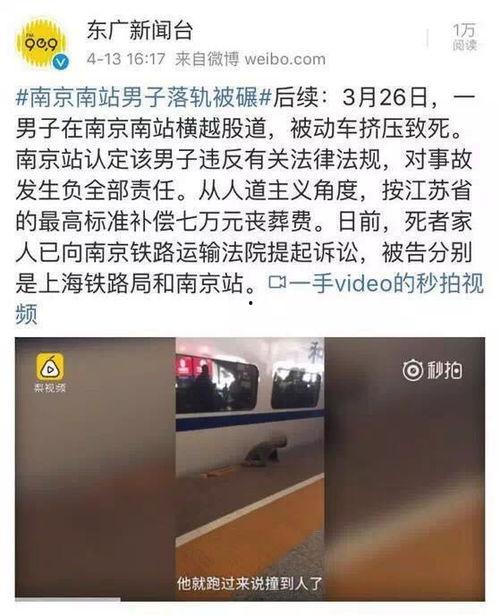Tap the 秒拍 watermark logo on video
500x615 pixels.
coord(433,370)
